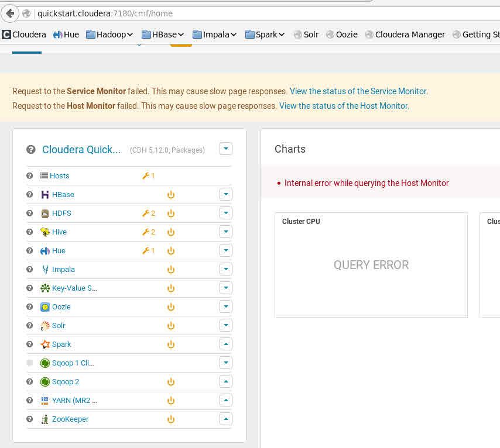
Task: Click the Impala service icon
Action: point(45,270)
